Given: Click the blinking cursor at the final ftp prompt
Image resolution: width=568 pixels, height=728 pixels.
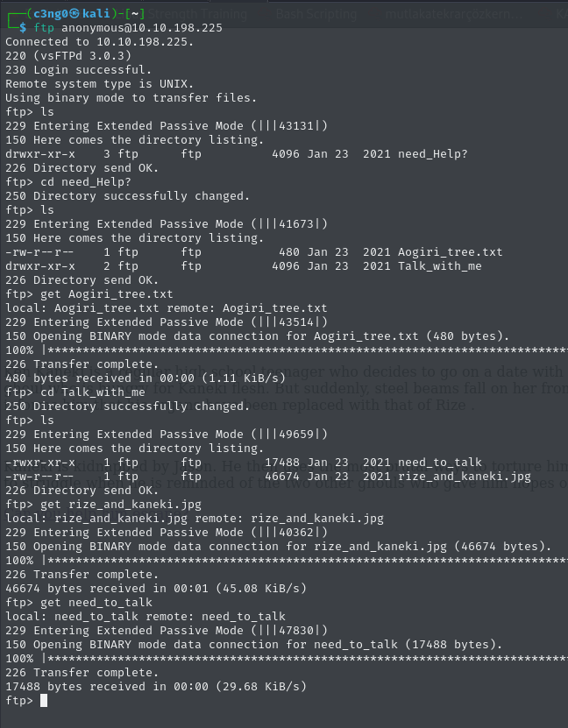Looking at the screenshot, I should (44, 701).
